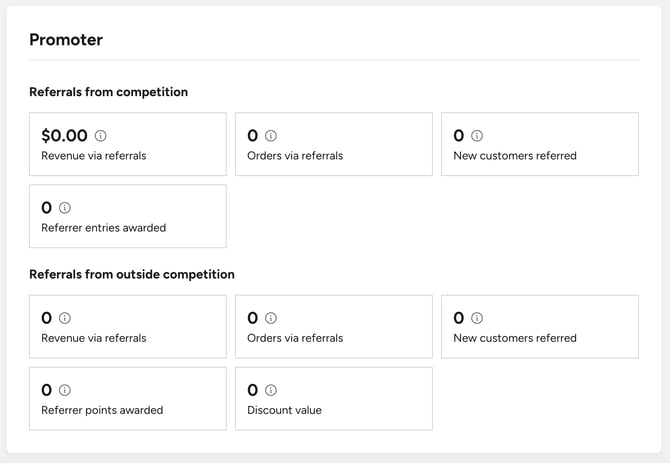Click Referrals from outside competition heading
The height and width of the screenshot is (463, 670).
point(132,274)
